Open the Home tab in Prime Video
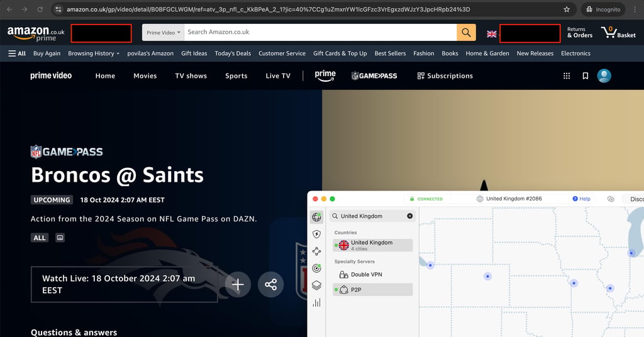The height and width of the screenshot is (337, 644). (x=105, y=75)
